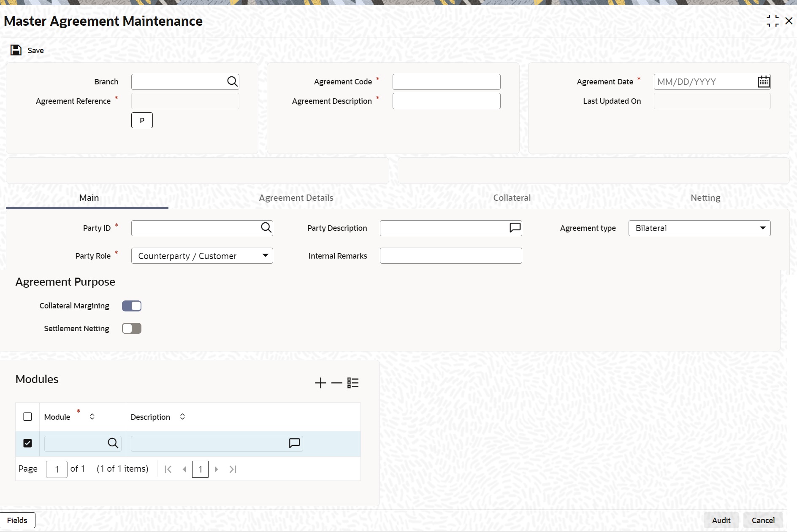
Task: Click the "Master Agreement Maintenance" title text
Action: pos(103,21)
